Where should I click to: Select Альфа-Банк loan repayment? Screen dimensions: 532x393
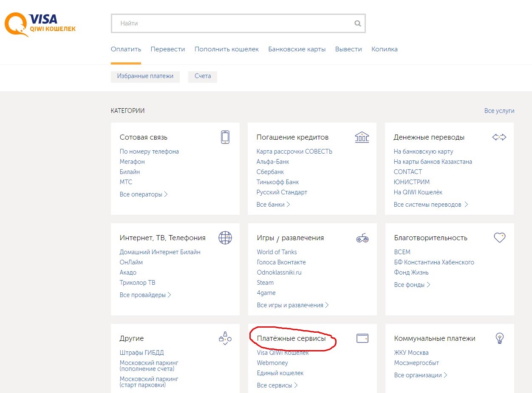pyautogui.click(x=273, y=162)
